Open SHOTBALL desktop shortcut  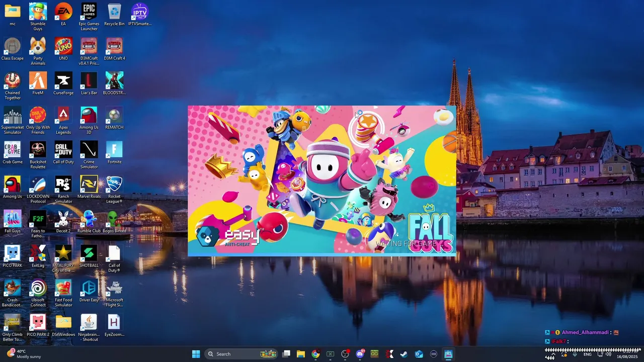(x=89, y=257)
